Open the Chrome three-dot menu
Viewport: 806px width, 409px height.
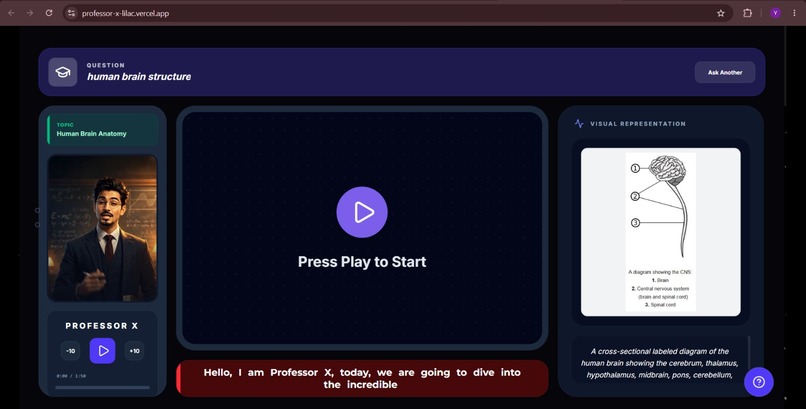(x=794, y=13)
